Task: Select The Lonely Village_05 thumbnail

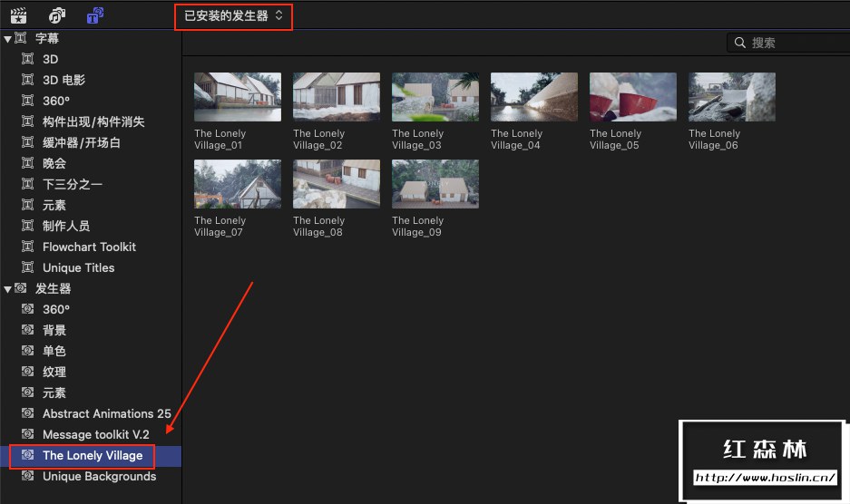Action: pos(633,97)
